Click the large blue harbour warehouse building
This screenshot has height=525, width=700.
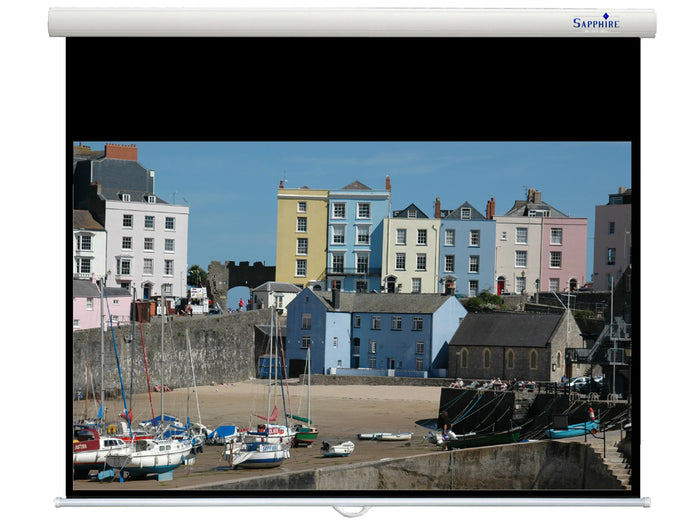pyautogui.click(x=375, y=333)
